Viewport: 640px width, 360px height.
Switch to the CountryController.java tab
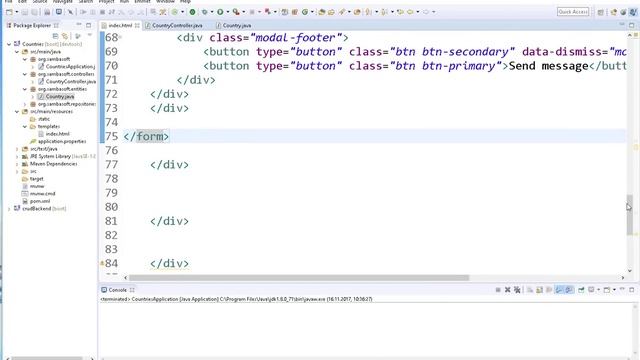177,25
